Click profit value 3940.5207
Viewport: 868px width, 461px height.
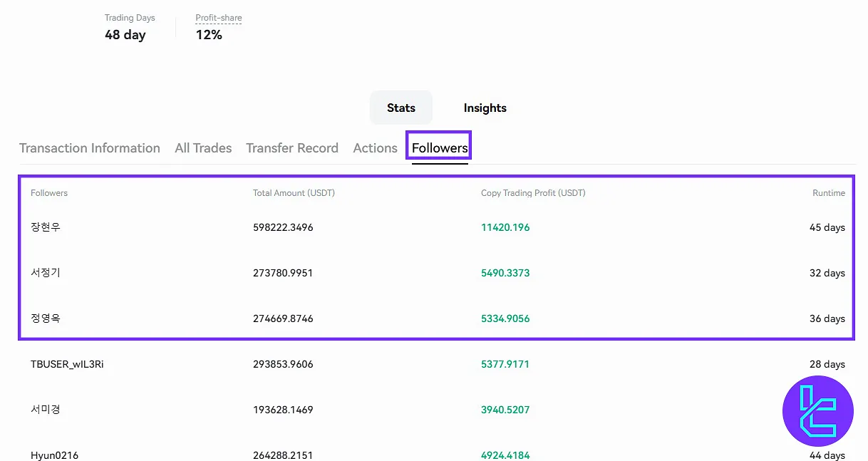pos(505,410)
